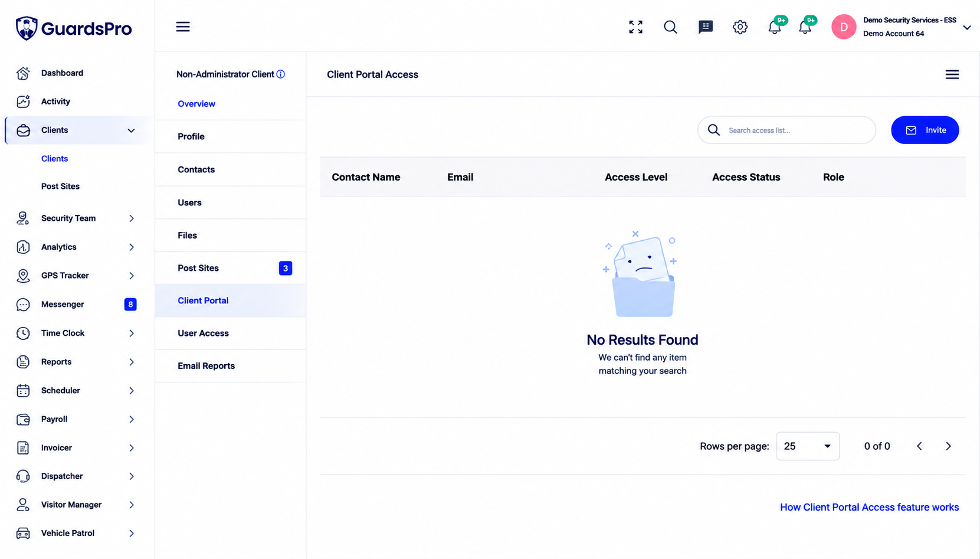Image resolution: width=980 pixels, height=559 pixels.
Task: Click the Access Status column header
Action: [x=746, y=177]
